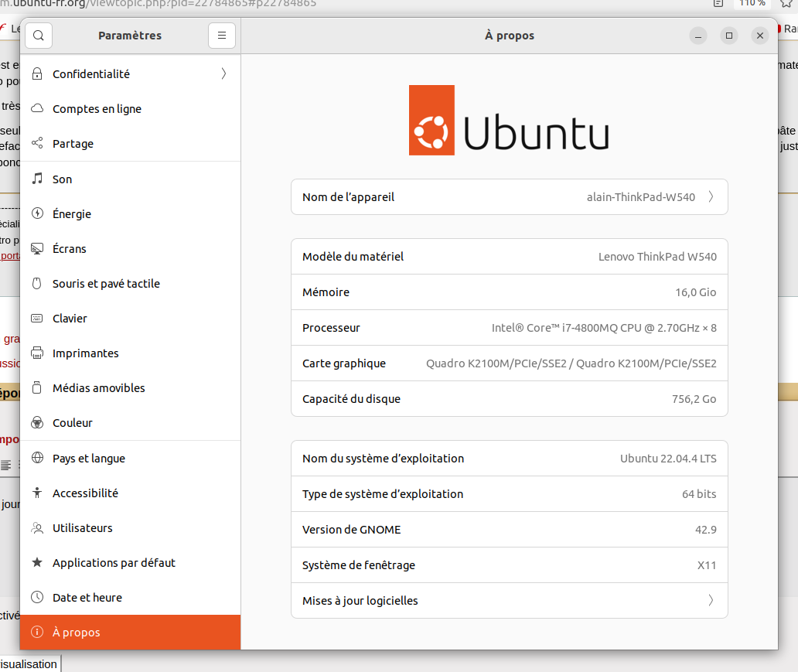Click the clock icon for Date et heure
The image size is (798, 672).
pos(37,597)
